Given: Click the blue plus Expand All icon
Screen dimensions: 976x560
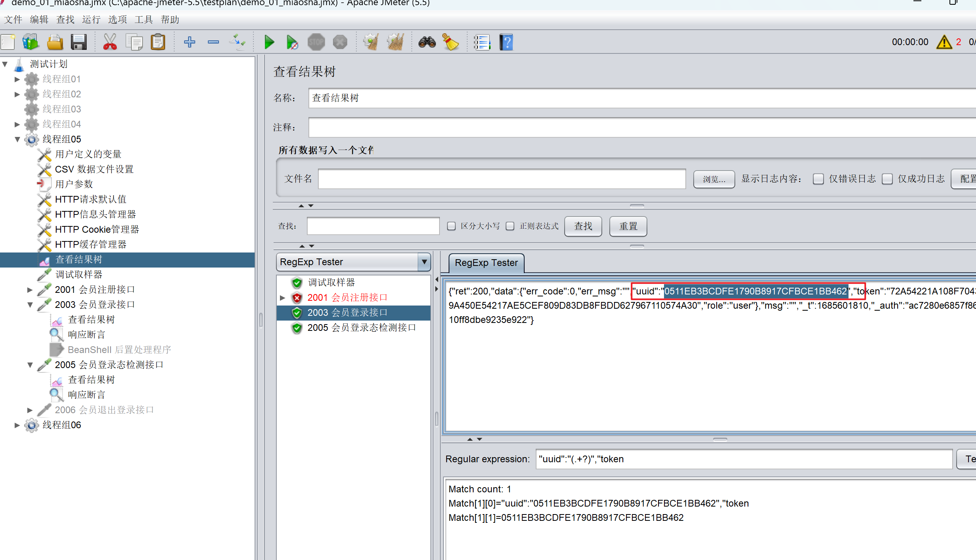Looking at the screenshot, I should [x=190, y=42].
